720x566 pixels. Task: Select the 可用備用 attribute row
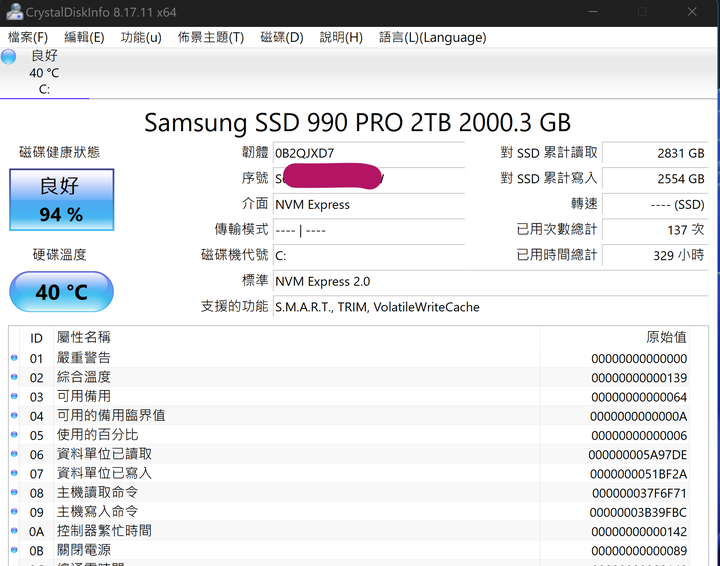tap(349, 396)
